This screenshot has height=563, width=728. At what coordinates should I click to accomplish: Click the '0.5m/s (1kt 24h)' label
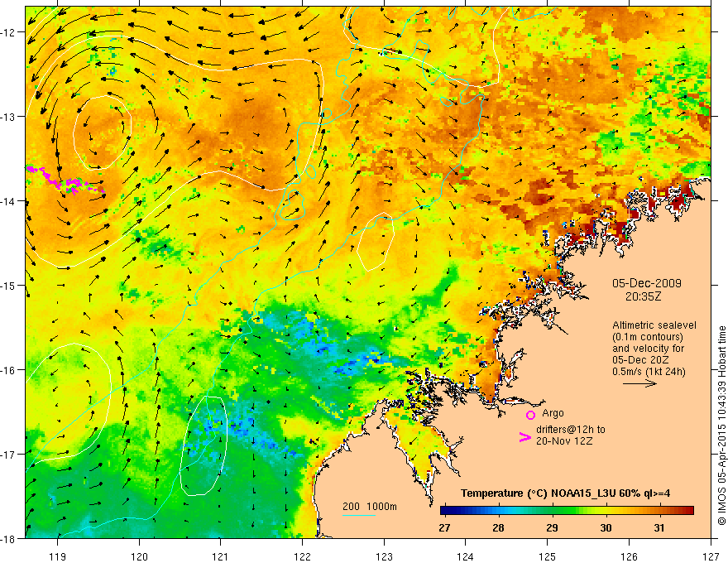tap(649, 372)
